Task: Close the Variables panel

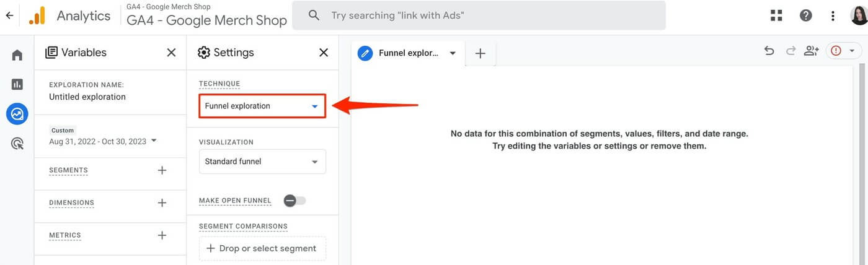Action: (172, 53)
